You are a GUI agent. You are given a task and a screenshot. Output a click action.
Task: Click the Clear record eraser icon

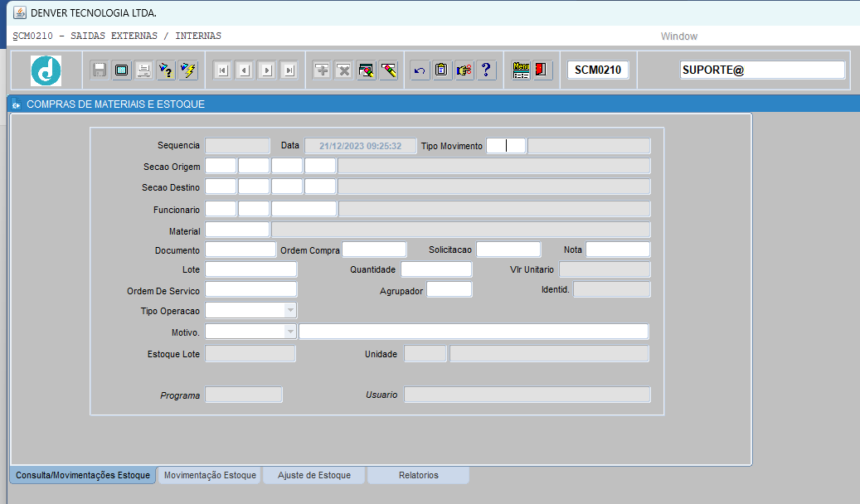388,70
